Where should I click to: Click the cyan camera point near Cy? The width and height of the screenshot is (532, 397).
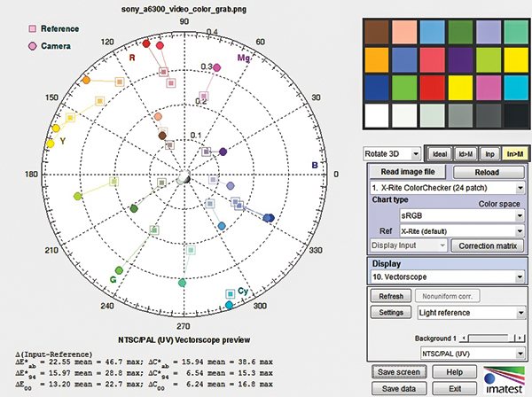(x=230, y=305)
